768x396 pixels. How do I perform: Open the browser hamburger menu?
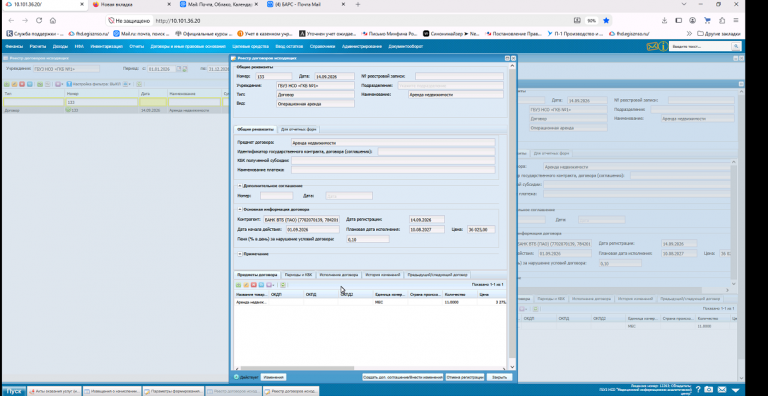tap(736, 21)
